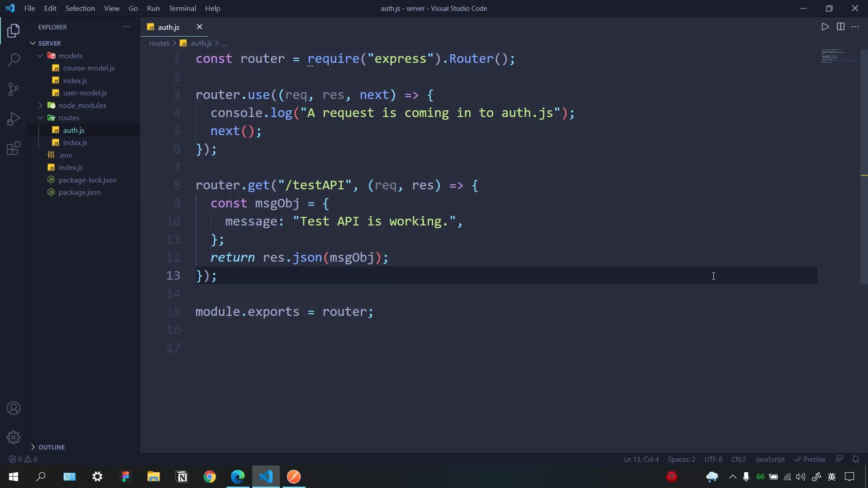Open the Source Control view

[14, 89]
